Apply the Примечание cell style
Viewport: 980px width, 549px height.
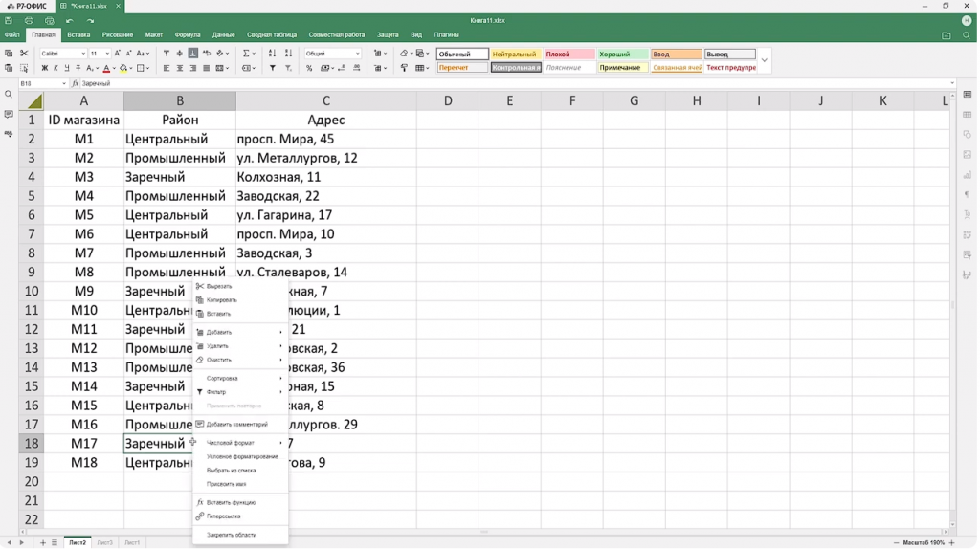(x=622, y=68)
